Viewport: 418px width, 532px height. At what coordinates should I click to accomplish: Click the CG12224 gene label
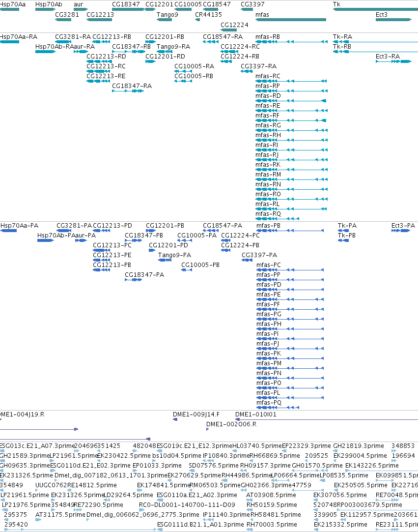click(x=234, y=25)
